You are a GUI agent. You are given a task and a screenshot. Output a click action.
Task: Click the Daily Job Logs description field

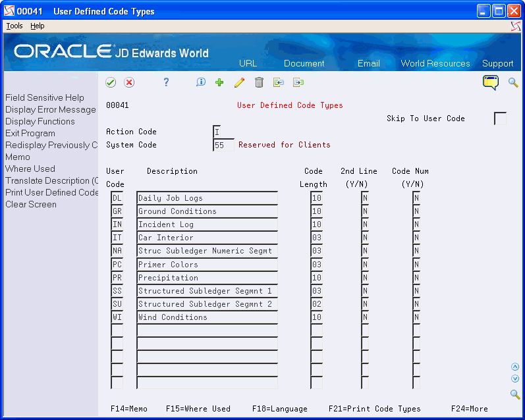207,198
